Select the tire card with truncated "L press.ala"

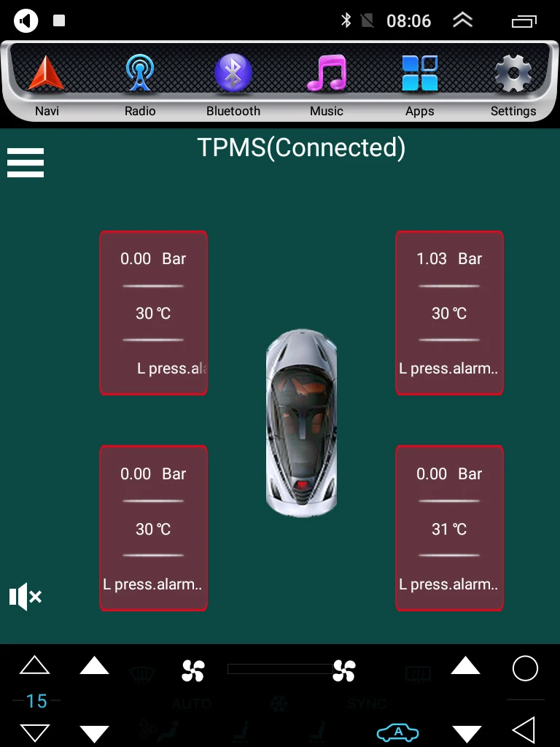[x=153, y=313]
